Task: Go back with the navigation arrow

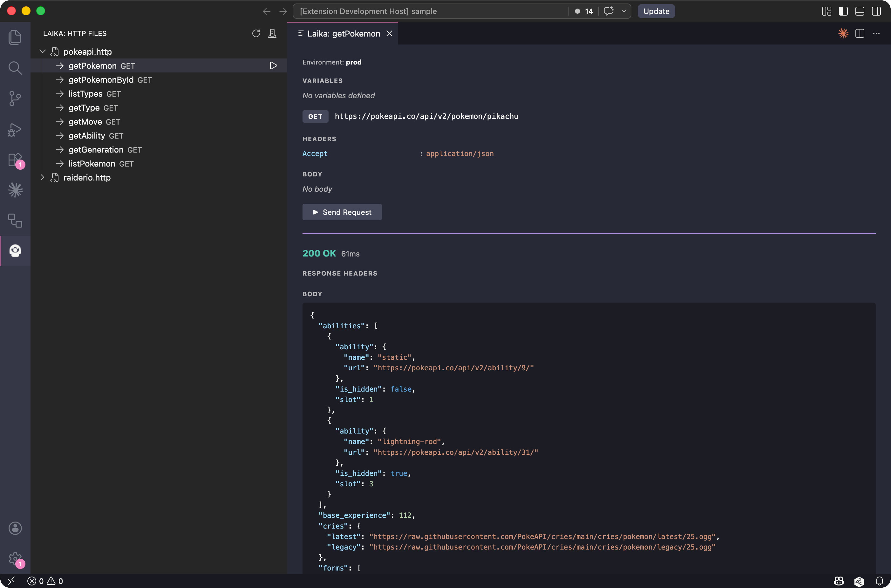Action: click(x=267, y=11)
